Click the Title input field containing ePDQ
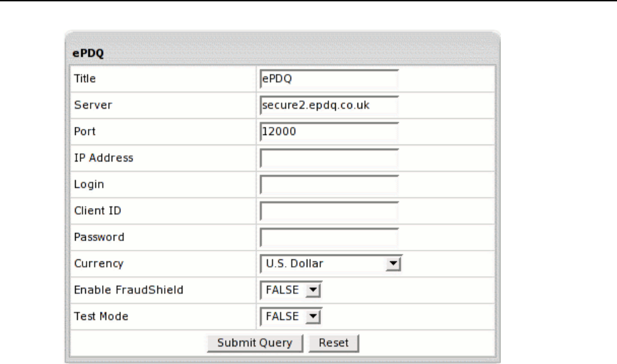The image size is (617, 364). point(329,79)
